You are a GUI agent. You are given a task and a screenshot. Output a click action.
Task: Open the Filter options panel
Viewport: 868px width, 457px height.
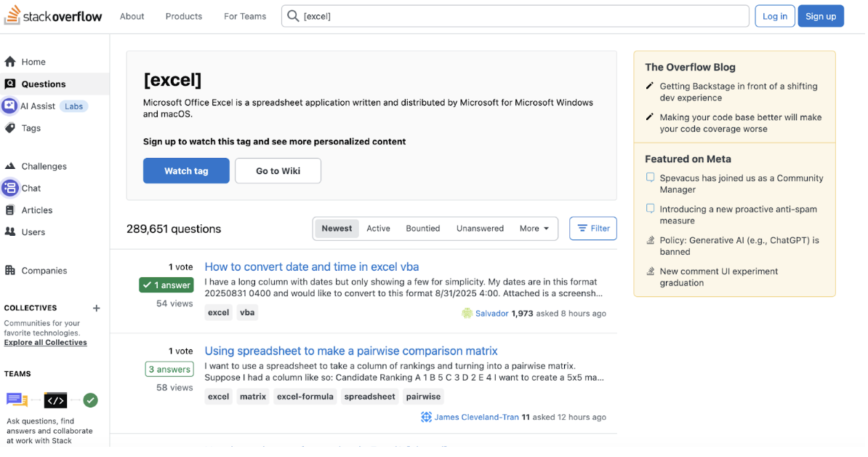[x=592, y=228]
